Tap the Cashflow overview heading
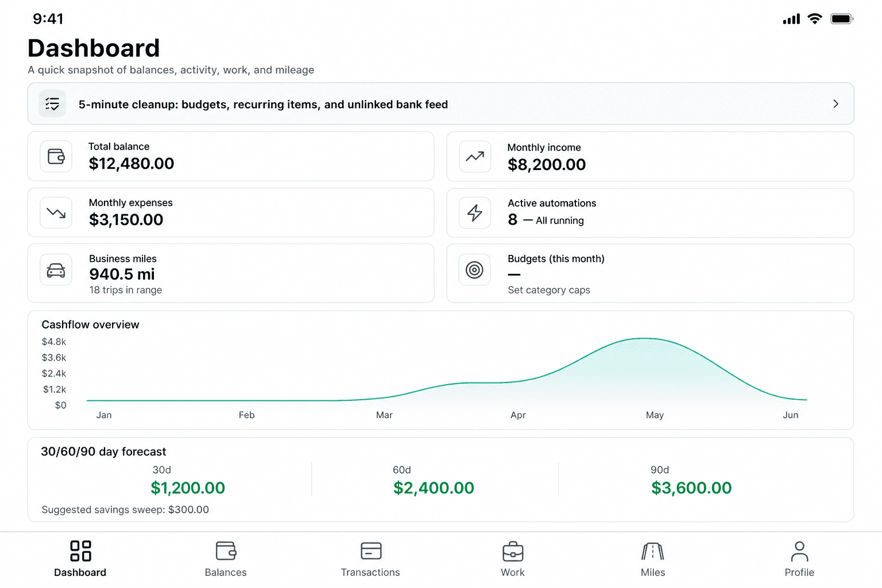The width and height of the screenshot is (882, 588). coord(91,324)
